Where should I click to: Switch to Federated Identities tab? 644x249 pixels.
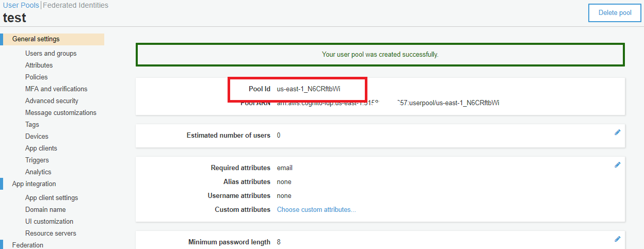[x=76, y=5]
